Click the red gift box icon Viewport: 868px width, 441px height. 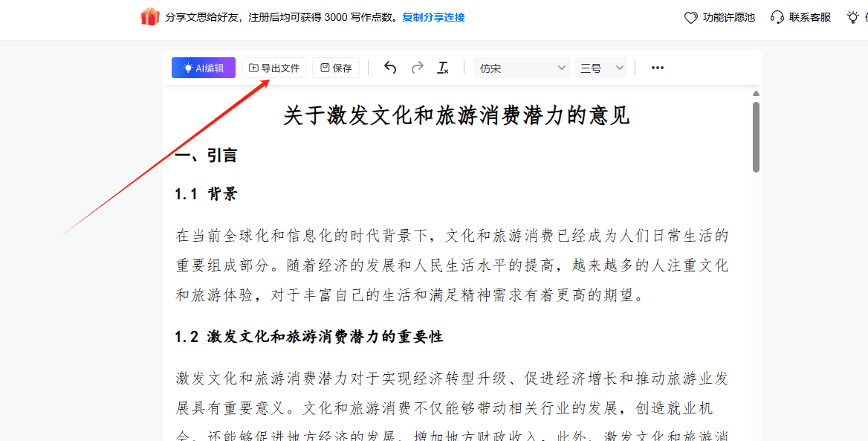click(x=150, y=16)
